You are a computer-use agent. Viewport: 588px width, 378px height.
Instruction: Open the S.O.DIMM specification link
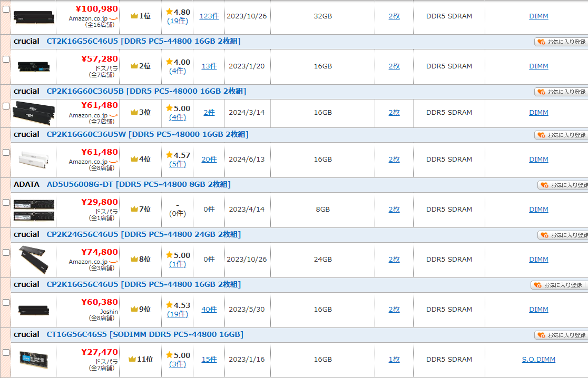(538, 360)
